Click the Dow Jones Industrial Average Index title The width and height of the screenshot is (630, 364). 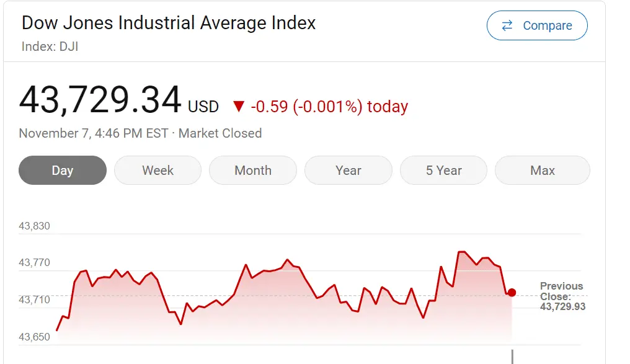pyautogui.click(x=169, y=24)
